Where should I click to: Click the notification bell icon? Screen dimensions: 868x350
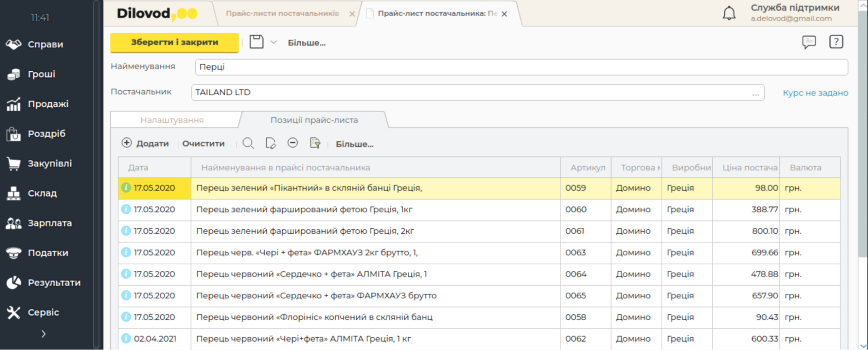pyautogui.click(x=729, y=13)
